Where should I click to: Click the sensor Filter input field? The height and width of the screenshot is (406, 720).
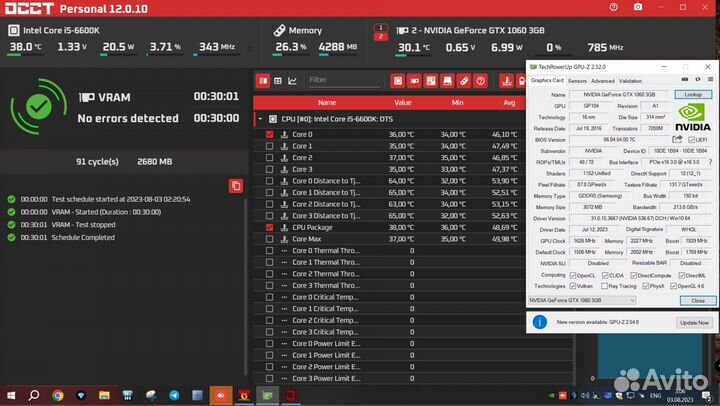pos(343,80)
